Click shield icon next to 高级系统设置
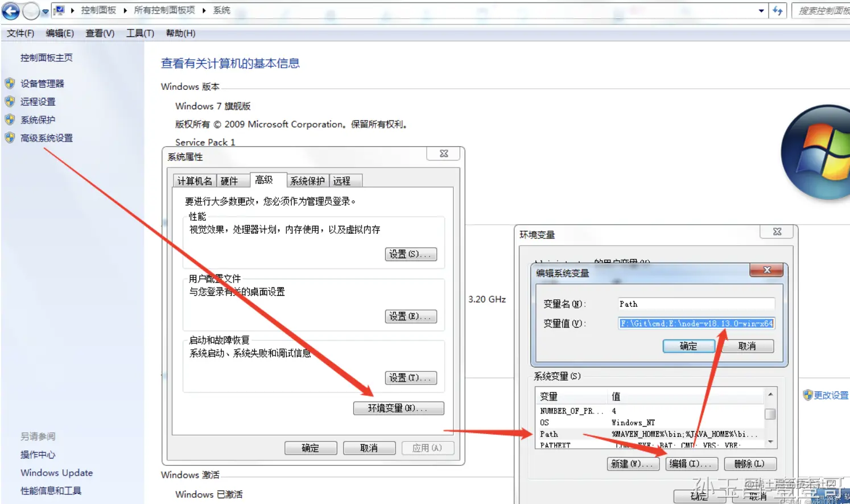 (x=10, y=138)
